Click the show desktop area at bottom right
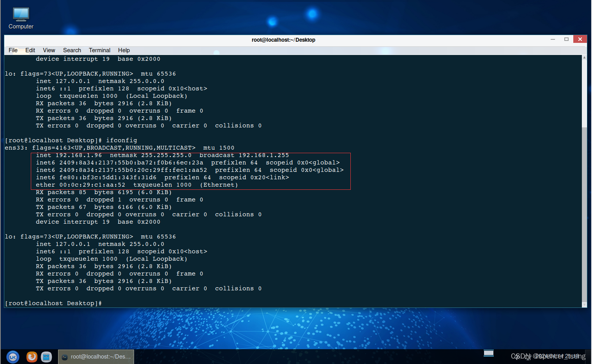 pyautogui.click(x=488, y=354)
